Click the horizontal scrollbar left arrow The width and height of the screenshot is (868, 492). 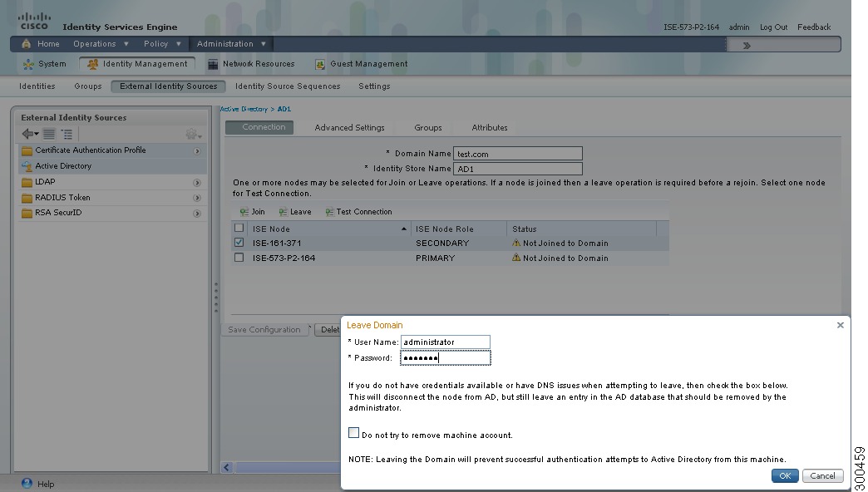click(x=226, y=468)
